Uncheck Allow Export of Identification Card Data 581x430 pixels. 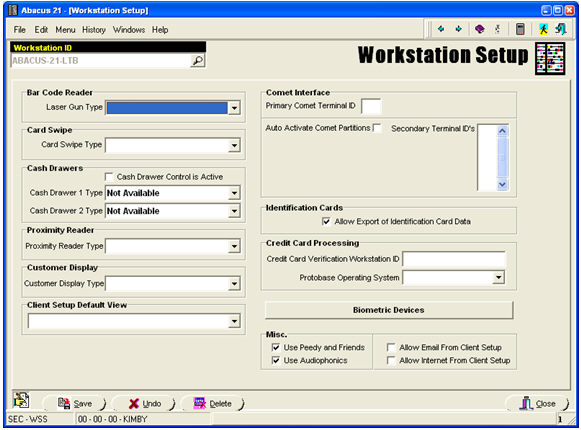pos(326,222)
